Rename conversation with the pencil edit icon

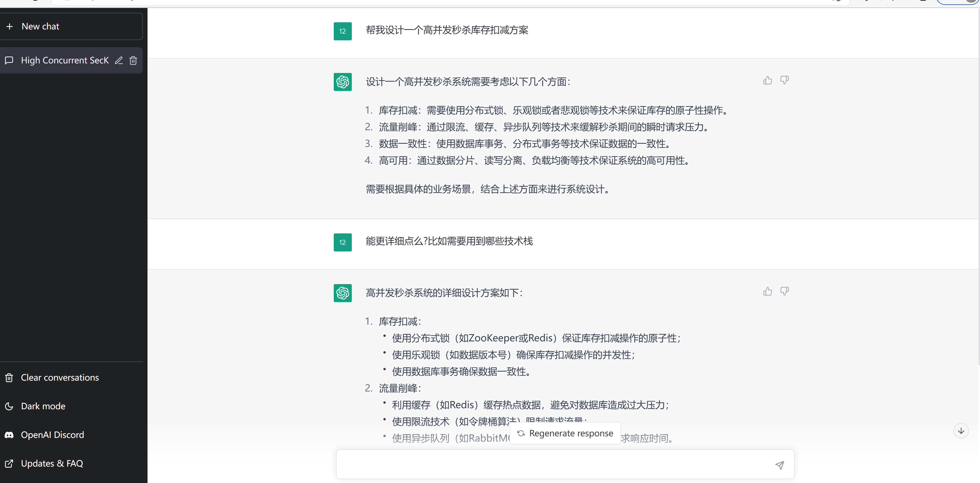coord(119,60)
